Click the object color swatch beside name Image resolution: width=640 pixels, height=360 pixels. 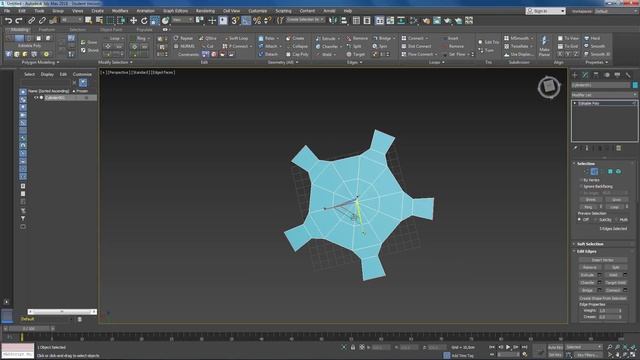[635, 85]
